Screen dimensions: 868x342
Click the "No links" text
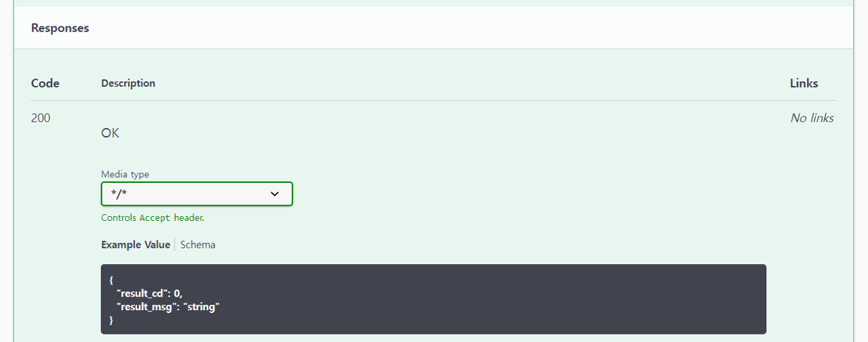[812, 118]
